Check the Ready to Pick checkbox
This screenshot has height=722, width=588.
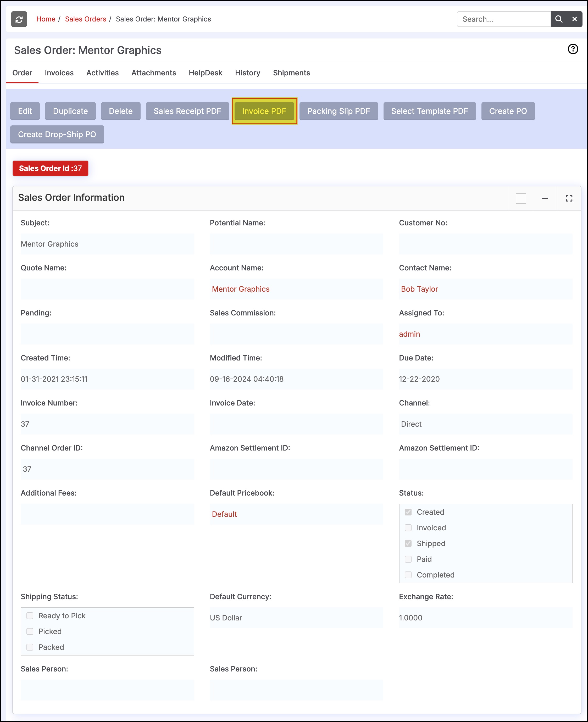point(30,616)
